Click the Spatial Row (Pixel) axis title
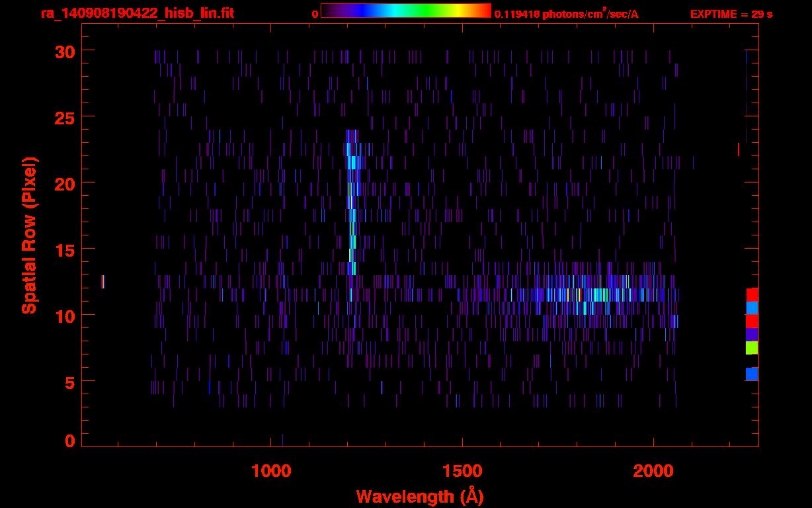The width and height of the screenshot is (812, 508). [x=29, y=235]
